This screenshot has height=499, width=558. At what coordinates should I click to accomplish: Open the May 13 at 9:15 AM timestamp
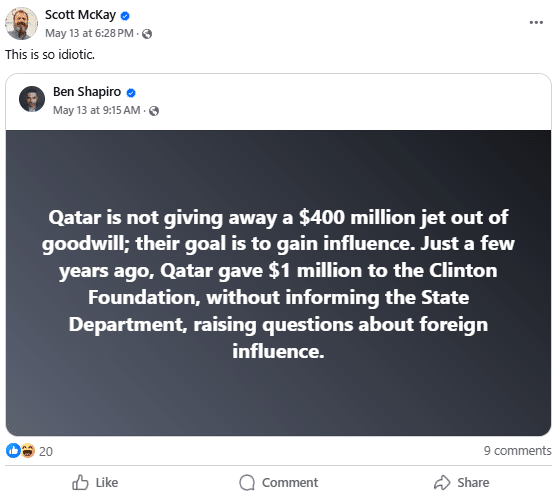click(x=96, y=110)
